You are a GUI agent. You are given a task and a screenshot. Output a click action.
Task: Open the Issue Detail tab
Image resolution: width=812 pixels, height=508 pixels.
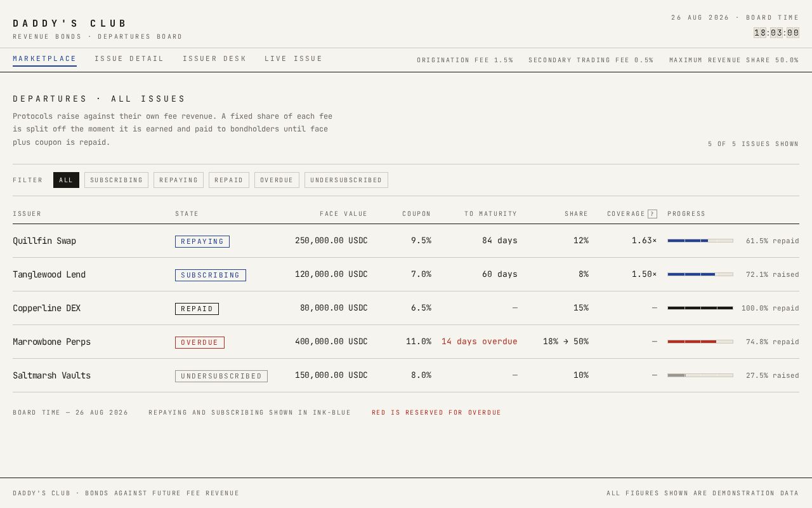[x=129, y=59]
